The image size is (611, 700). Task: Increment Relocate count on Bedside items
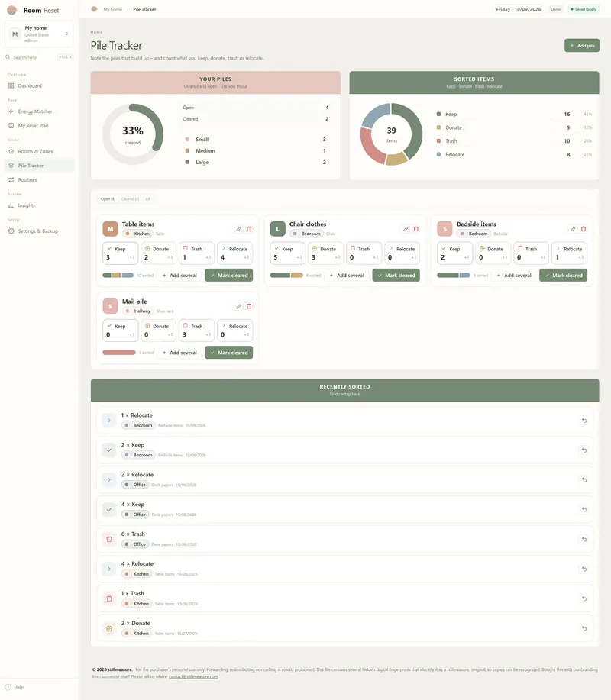click(x=570, y=253)
